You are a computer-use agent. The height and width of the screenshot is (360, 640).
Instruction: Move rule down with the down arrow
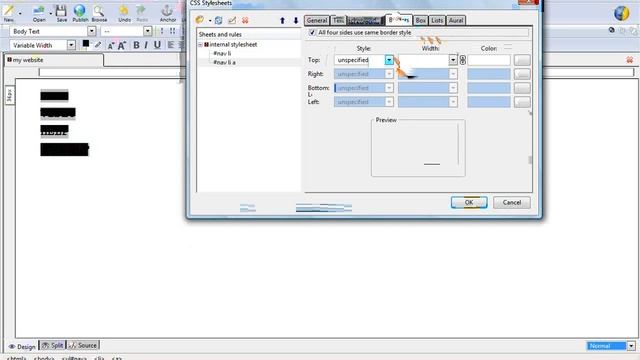coord(296,20)
